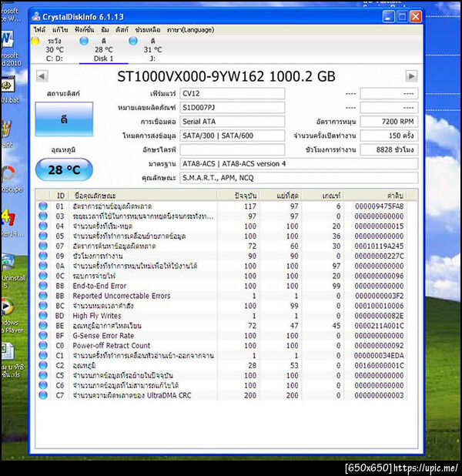Click the raw values column header
The height and width of the screenshot is (476, 462).
(x=376, y=196)
